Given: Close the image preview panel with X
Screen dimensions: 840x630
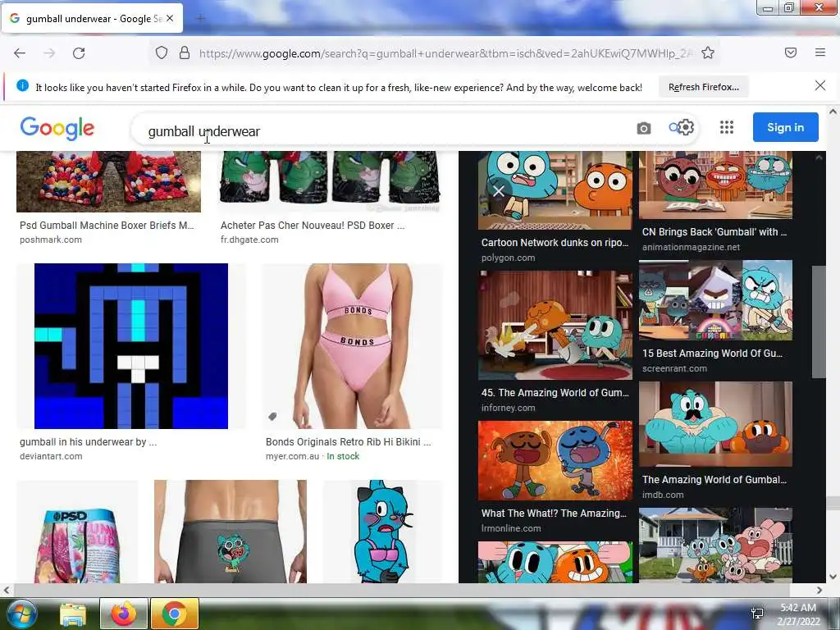Looking at the screenshot, I should point(498,191).
